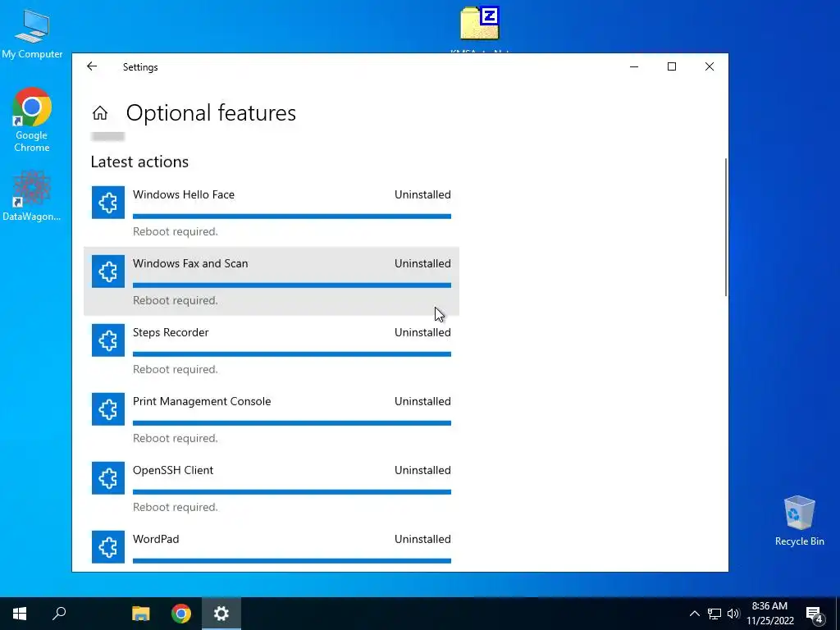This screenshot has height=630, width=840.
Task: Click the Print Management Console progress bar
Action: coord(292,423)
